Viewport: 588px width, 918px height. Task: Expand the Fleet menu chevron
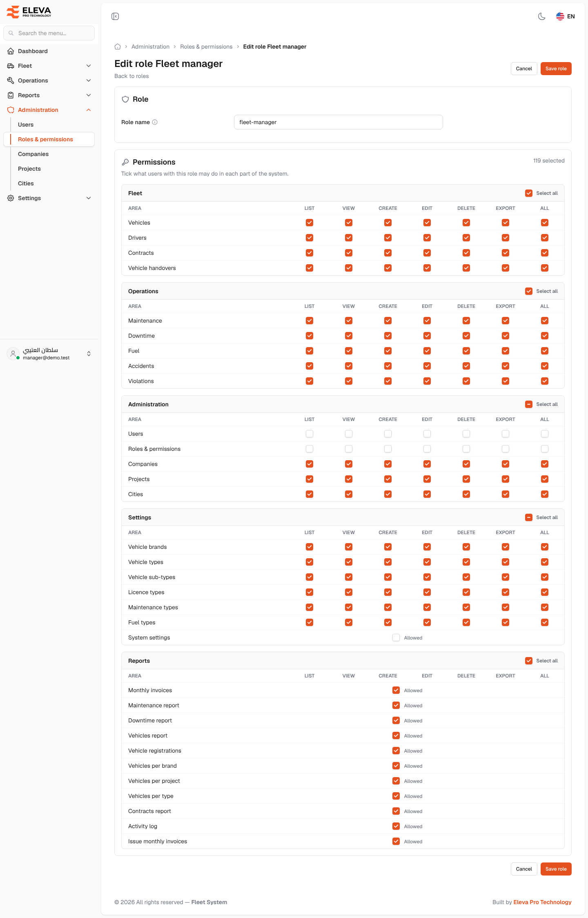[89, 66]
